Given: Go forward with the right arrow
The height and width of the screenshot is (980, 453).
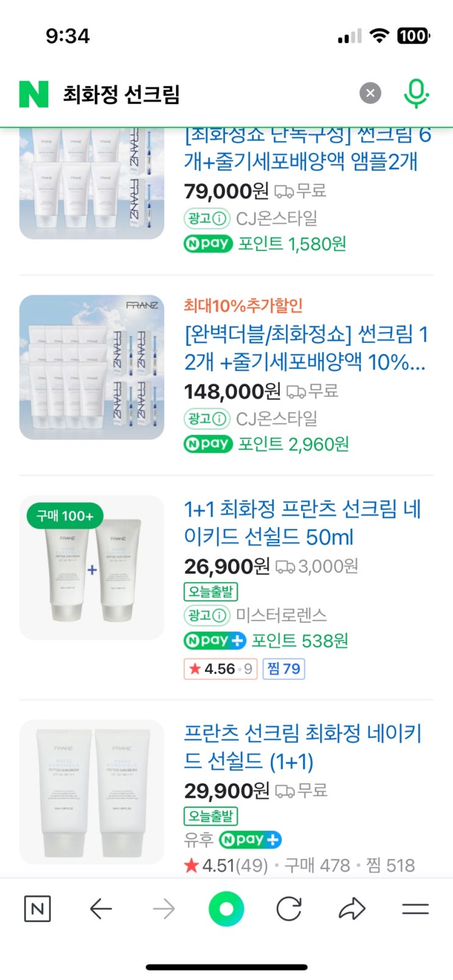Looking at the screenshot, I should (163, 909).
